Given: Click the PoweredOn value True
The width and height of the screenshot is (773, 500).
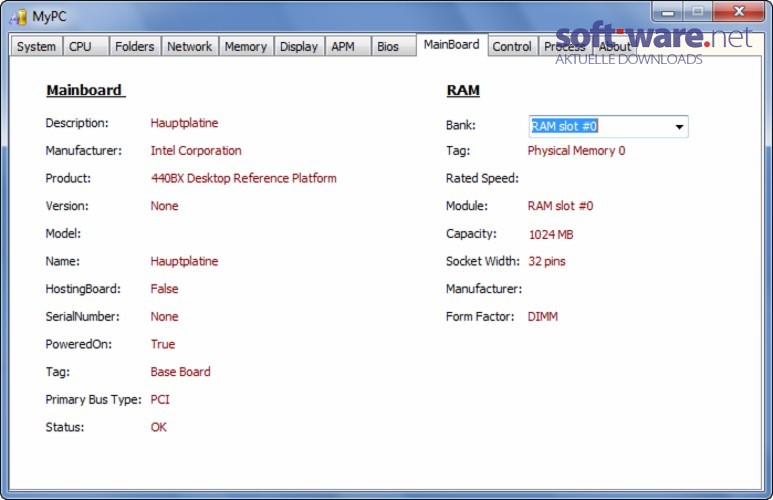Looking at the screenshot, I should coord(163,344).
